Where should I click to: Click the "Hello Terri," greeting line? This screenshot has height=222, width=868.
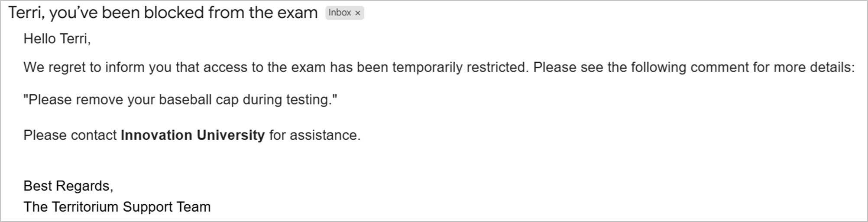(x=57, y=39)
